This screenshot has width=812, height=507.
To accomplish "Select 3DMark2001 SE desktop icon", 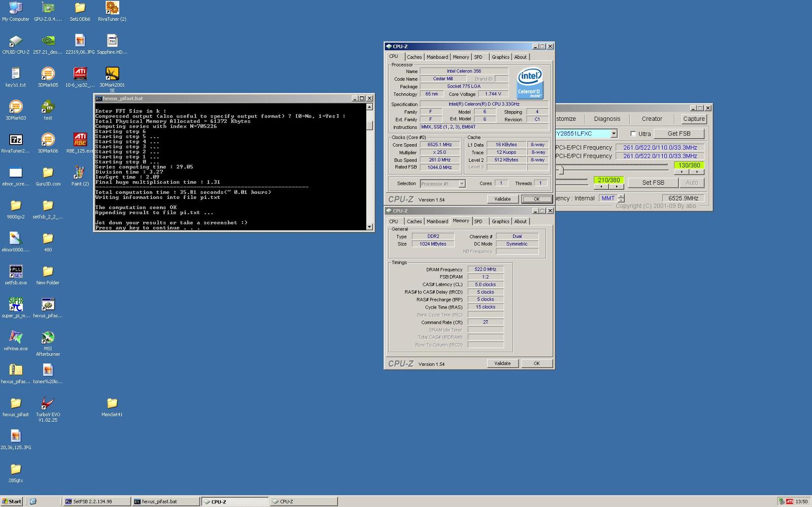I will [x=112, y=80].
